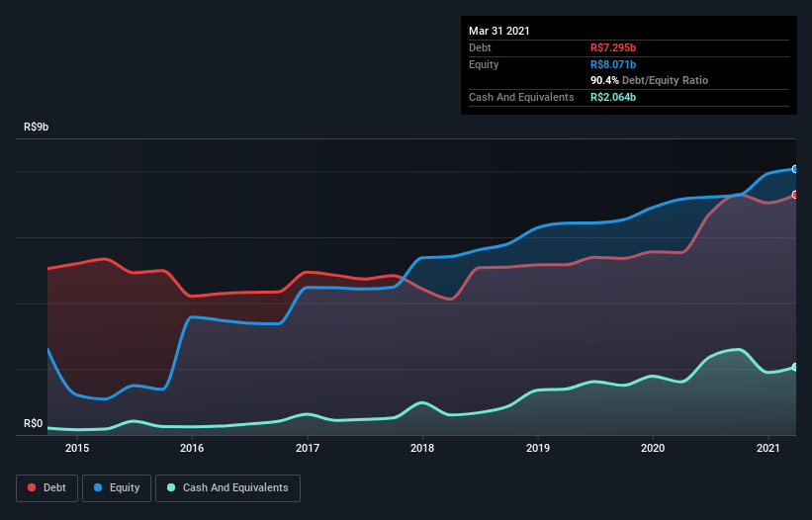Click the red Debt legend dot

click(x=32, y=487)
